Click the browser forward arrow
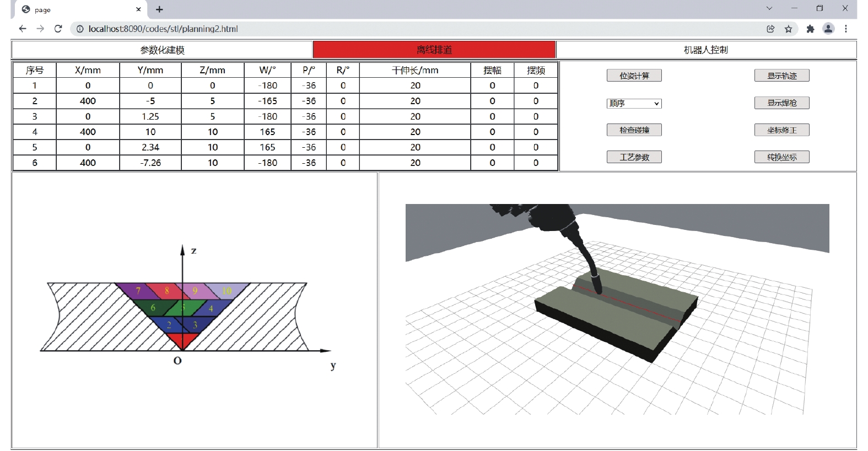This screenshot has width=868, height=451. pyautogui.click(x=40, y=29)
